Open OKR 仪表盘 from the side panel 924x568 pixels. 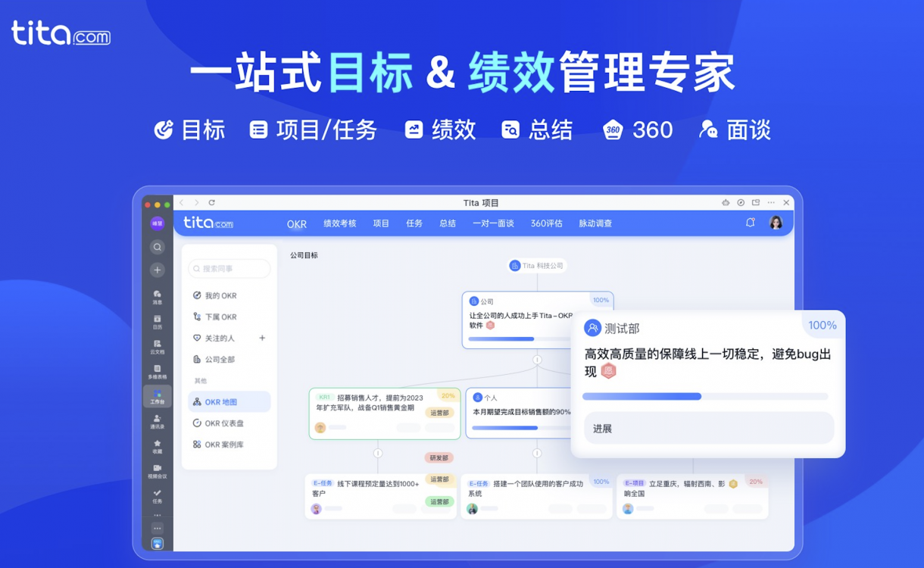[223, 423]
